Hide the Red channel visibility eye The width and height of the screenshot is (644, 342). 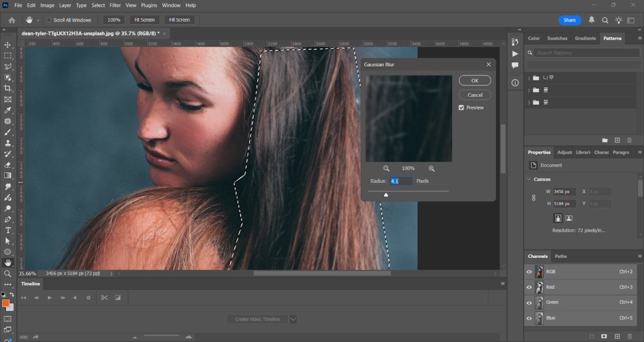pyautogui.click(x=529, y=287)
